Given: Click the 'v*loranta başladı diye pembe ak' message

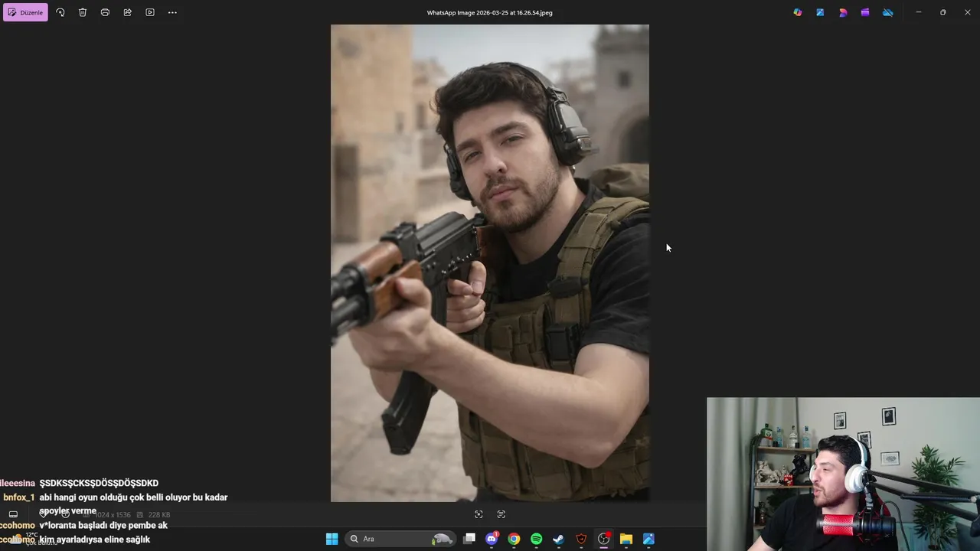Looking at the screenshot, I should [103, 525].
